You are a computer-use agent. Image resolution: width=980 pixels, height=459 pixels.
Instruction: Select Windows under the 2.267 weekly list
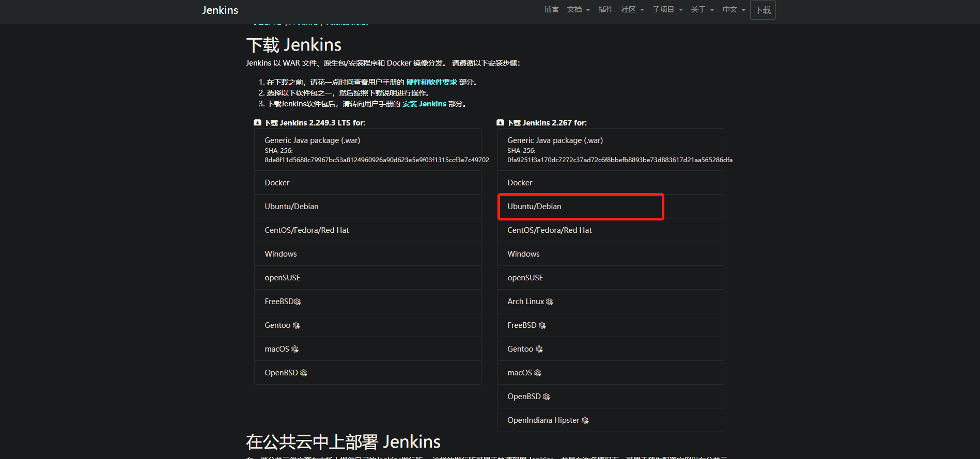pyautogui.click(x=610, y=254)
